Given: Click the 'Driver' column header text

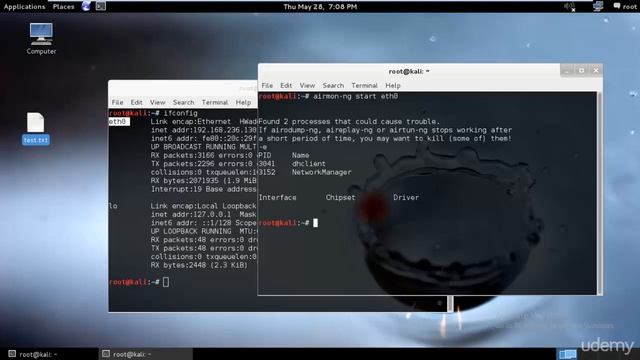Looking at the screenshot, I should coord(406,198).
